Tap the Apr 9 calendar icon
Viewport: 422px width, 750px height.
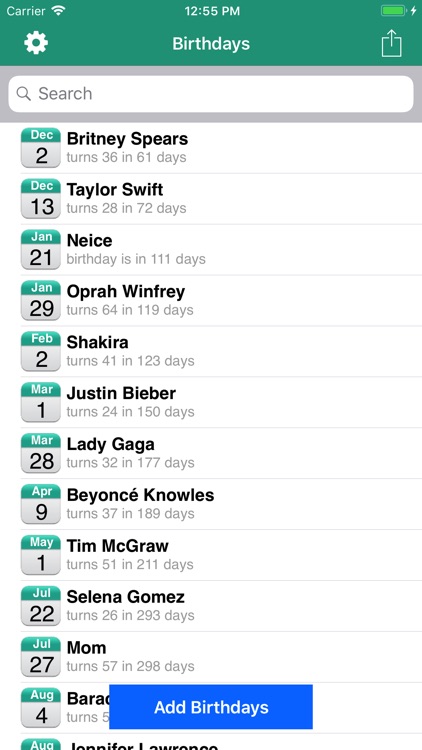point(41,504)
